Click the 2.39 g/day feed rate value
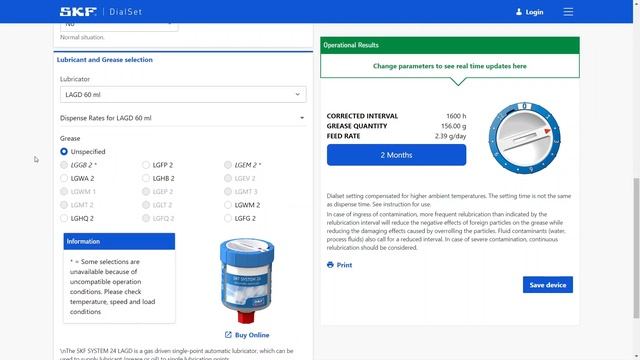 pos(450,136)
